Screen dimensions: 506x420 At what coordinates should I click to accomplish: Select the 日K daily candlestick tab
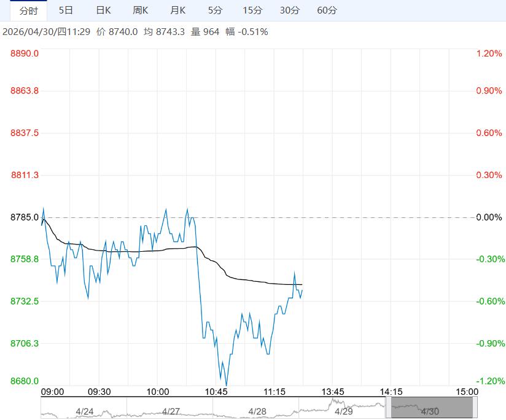pos(103,10)
